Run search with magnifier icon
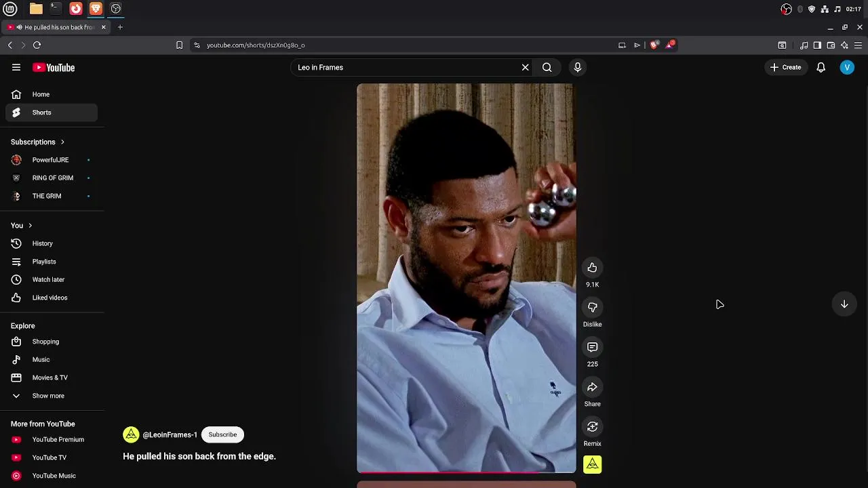The height and width of the screenshot is (488, 868). (547, 67)
